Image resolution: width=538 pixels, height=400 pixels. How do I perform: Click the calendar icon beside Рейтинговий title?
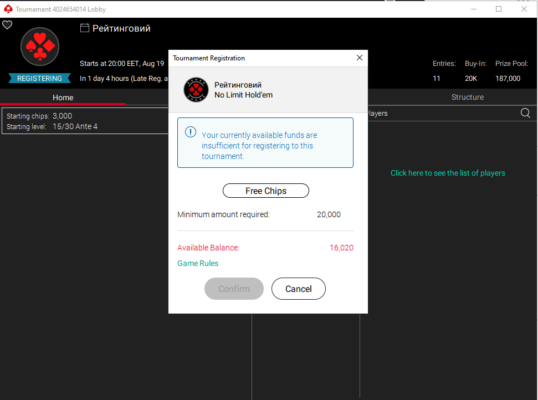(84, 28)
